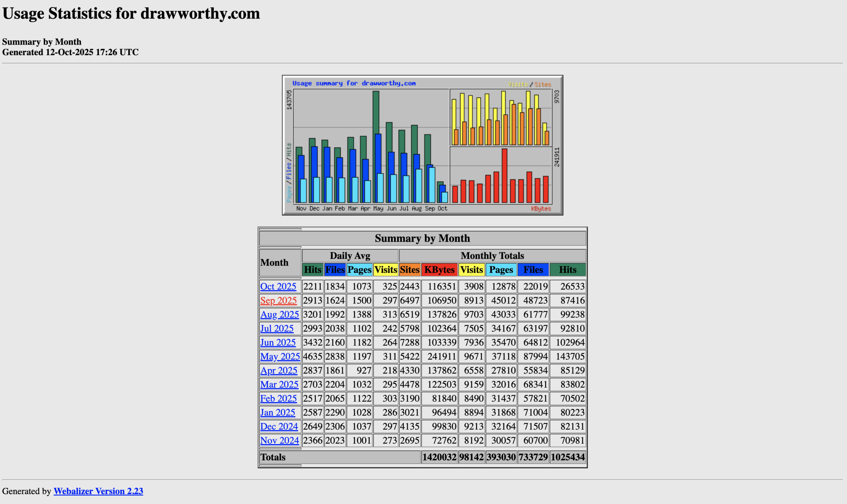Open the May 2025 statistics link
The width and height of the screenshot is (847, 504).
pos(280,356)
